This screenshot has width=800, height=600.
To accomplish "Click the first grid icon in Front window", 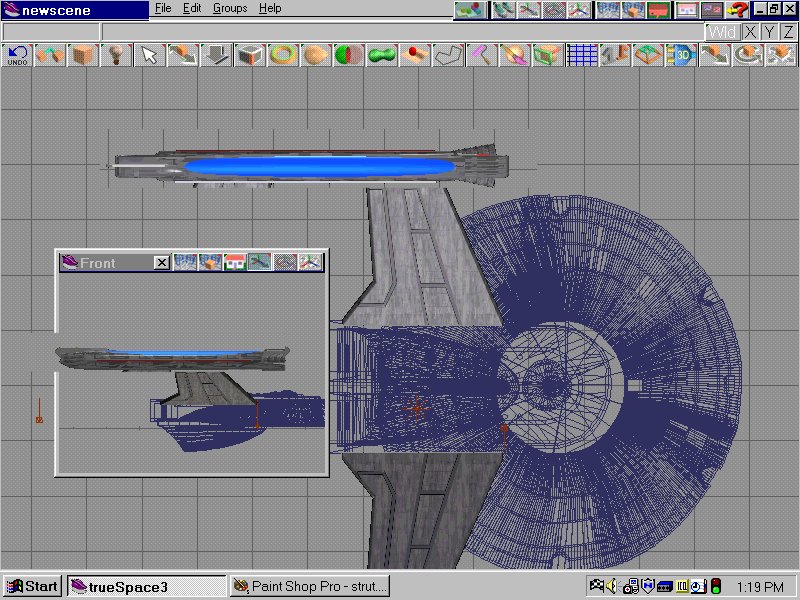I will tap(185, 262).
